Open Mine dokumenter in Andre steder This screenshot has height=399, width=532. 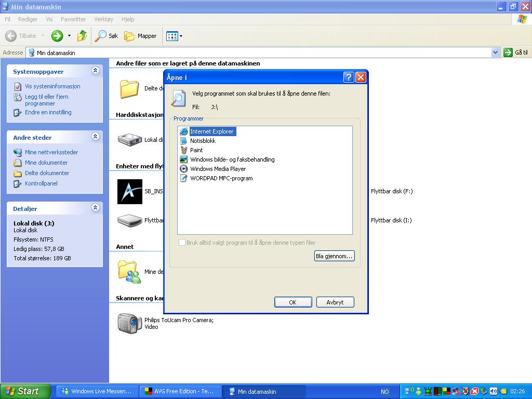(x=46, y=163)
